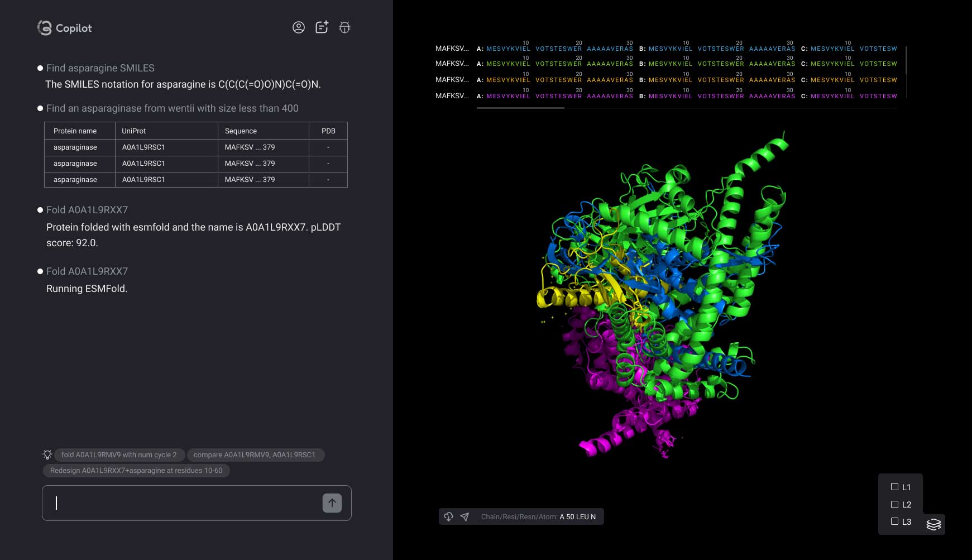
Task: Open the user account profile icon
Action: click(x=299, y=27)
